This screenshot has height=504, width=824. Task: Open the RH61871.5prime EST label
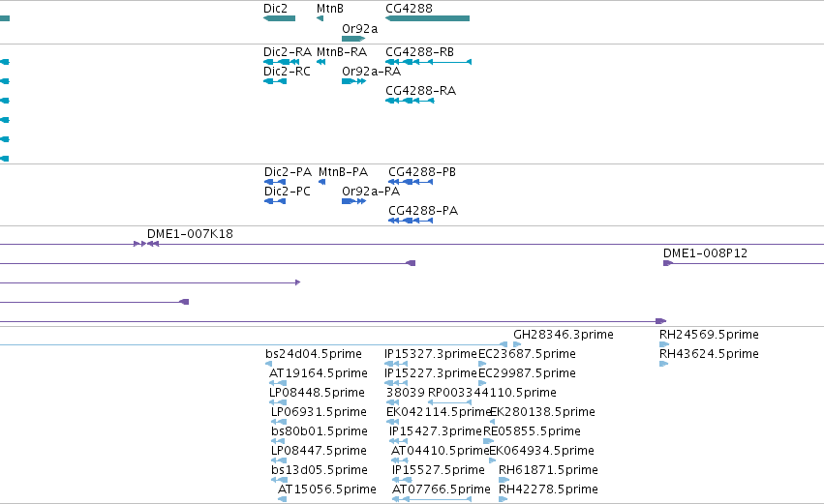(548, 471)
